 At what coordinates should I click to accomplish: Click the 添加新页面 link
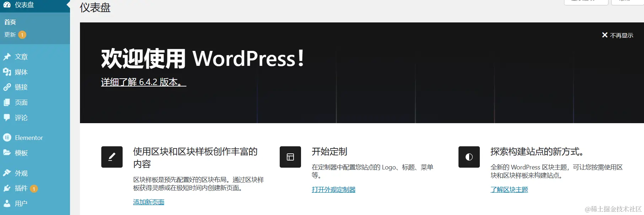149,202
